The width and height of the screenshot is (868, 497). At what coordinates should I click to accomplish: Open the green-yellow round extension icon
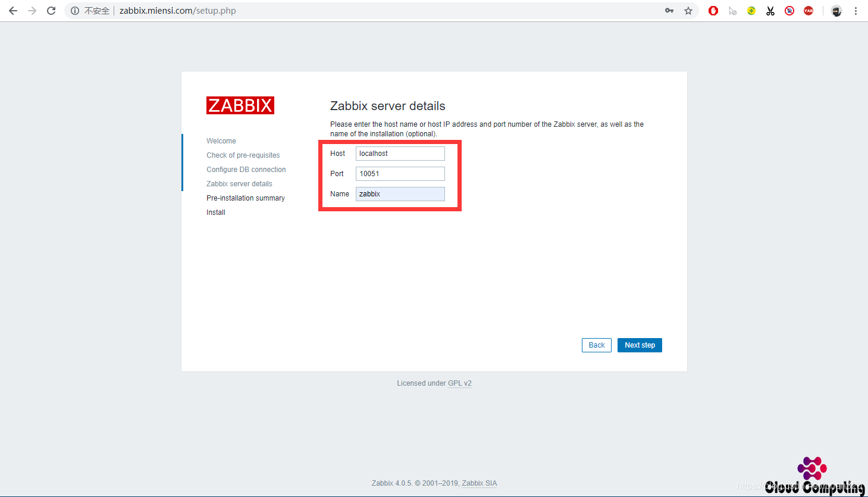[x=751, y=11]
